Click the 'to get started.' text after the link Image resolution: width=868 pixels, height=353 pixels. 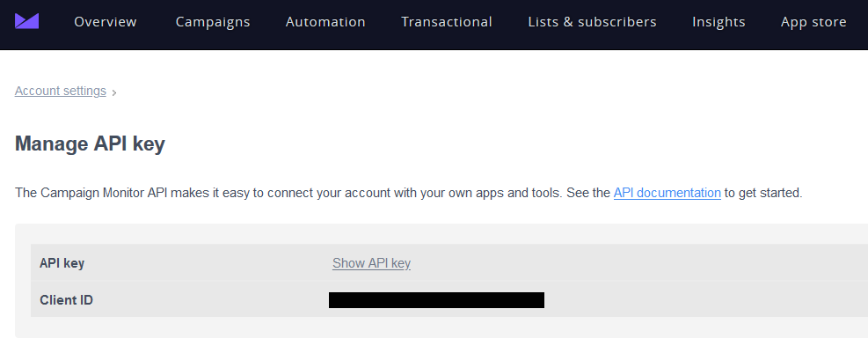pyautogui.click(x=763, y=192)
